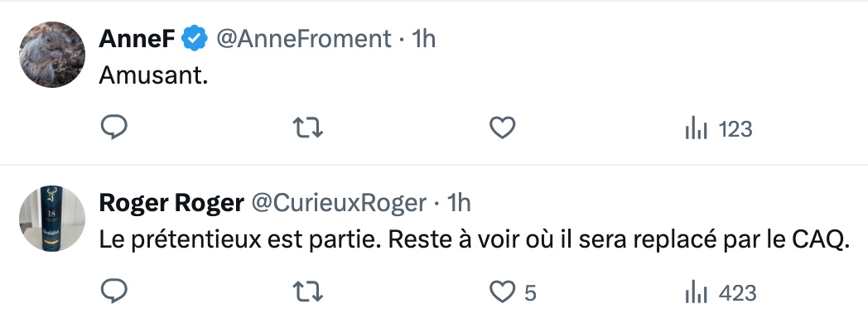
Task: Repost Roger Roger's tweet about the CAQ
Action: point(308,292)
